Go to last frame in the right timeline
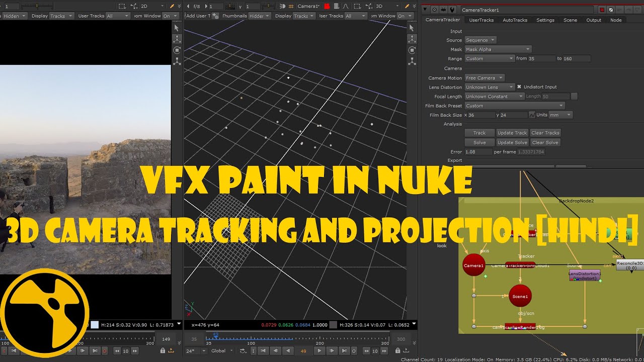The width and height of the screenshot is (644, 362). pyautogui.click(x=344, y=350)
